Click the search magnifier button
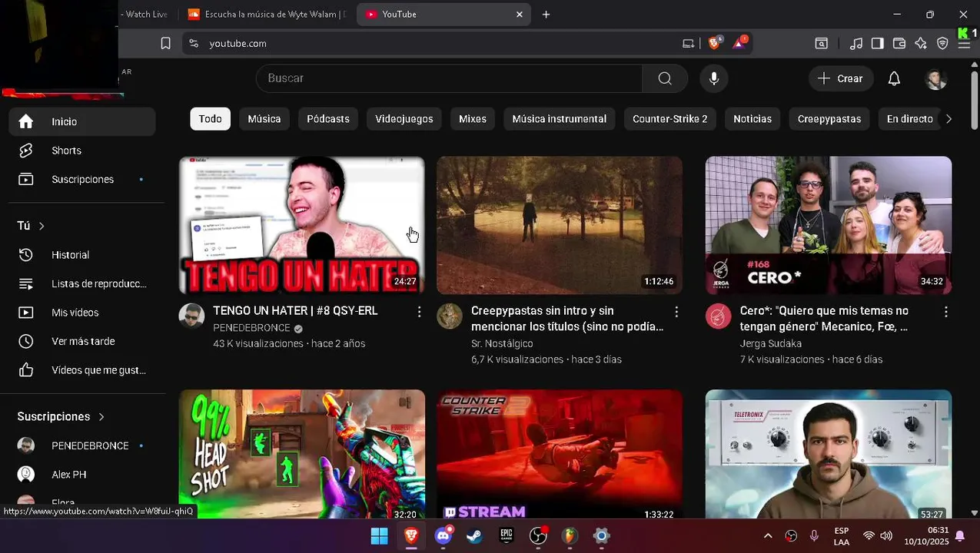The height and width of the screenshot is (553, 980). [665, 78]
